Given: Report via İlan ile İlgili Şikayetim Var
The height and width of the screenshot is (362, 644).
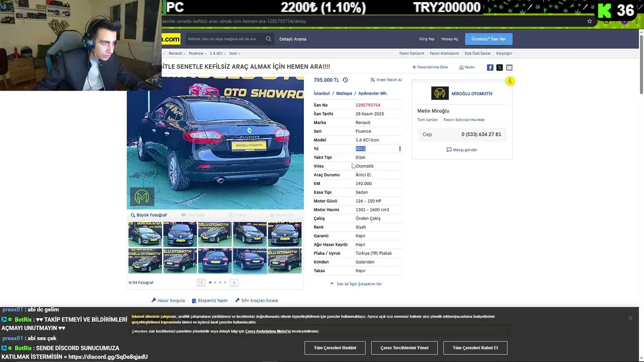Looking at the screenshot, I should pos(356,284).
